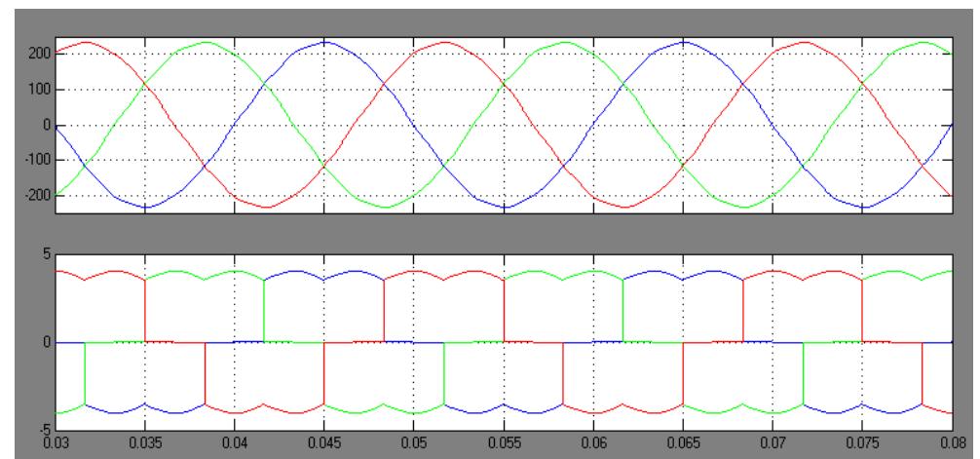Click the 0.08 time axis label
The height and width of the screenshot is (459, 980).
(x=951, y=442)
